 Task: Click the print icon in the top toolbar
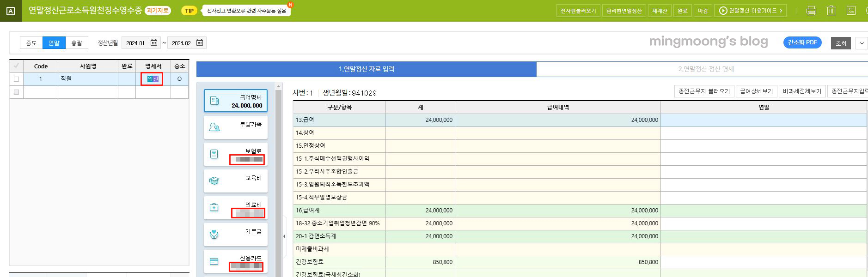pos(811,11)
